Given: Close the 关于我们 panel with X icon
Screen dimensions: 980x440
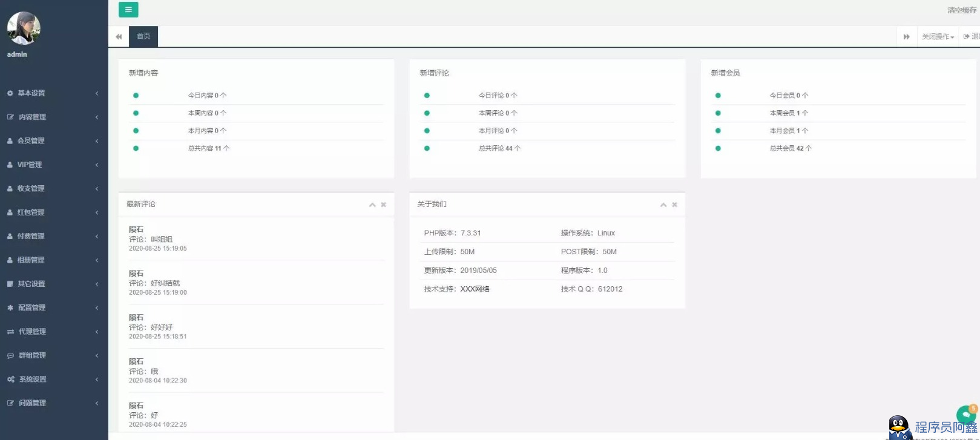Looking at the screenshot, I should tap(674, 205).
